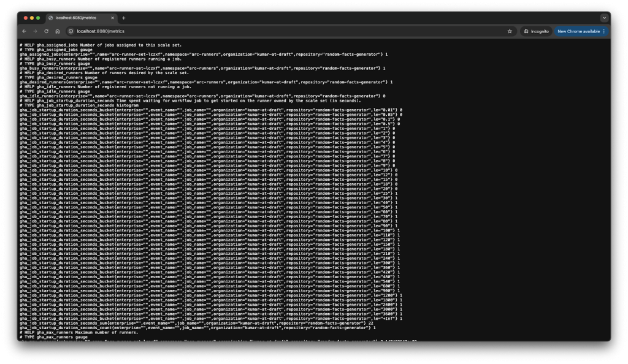Viewport: 628px width, 364px height.
Task: Minimize the window using yellow button
Action: click(x=32, y=18)
